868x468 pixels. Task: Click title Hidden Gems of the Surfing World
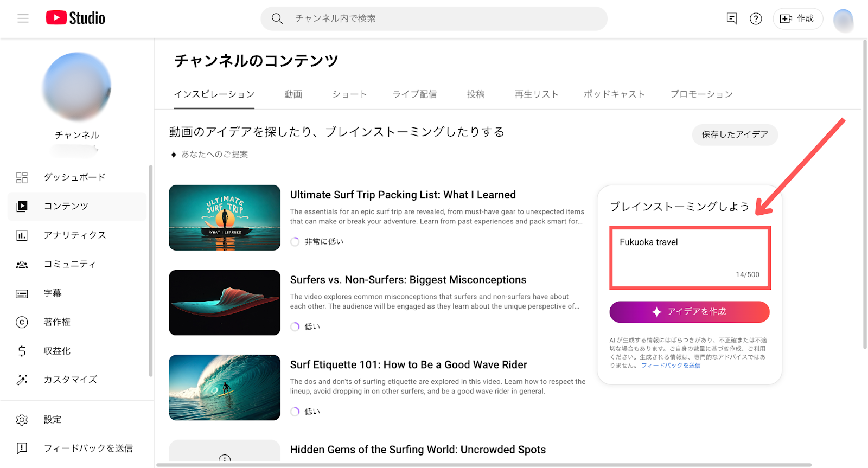418,450
